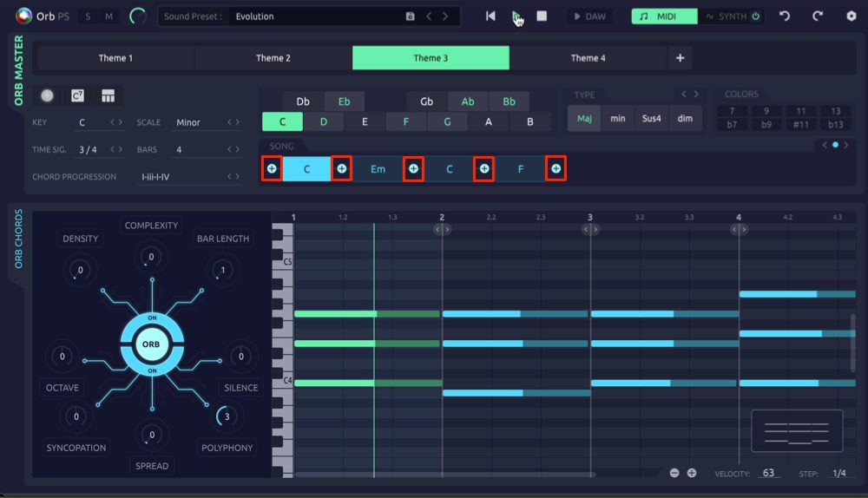Open the grid table icon
868x498 pixels.
108,95
